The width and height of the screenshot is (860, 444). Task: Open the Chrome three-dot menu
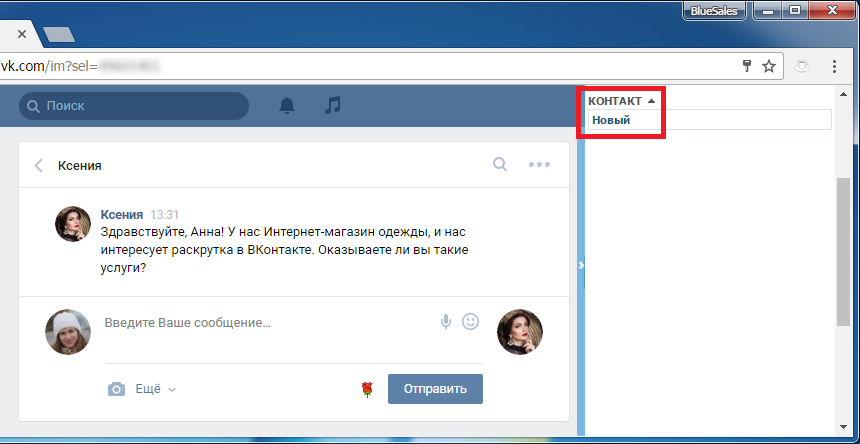[835, 66]
